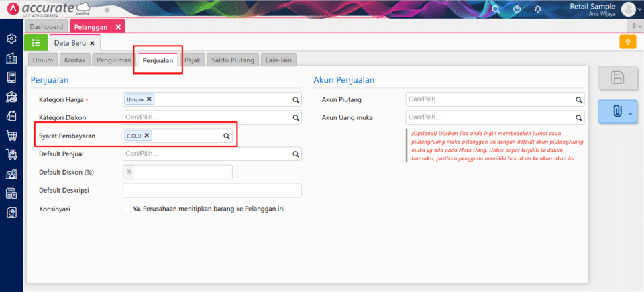644x292 pixels.
Task: Open the Reports chart icon in sidebar
Action: pyautogui.click(x=11, y=213)
